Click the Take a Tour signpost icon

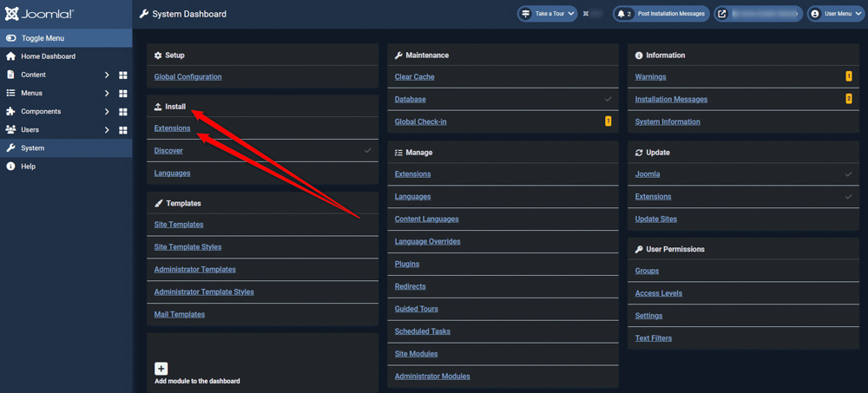point(526,14)
